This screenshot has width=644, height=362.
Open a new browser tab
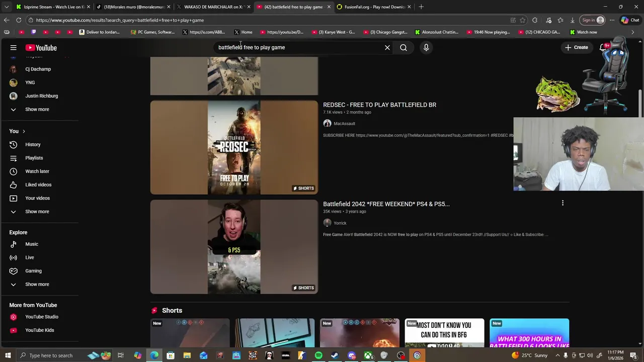point(421,7)
